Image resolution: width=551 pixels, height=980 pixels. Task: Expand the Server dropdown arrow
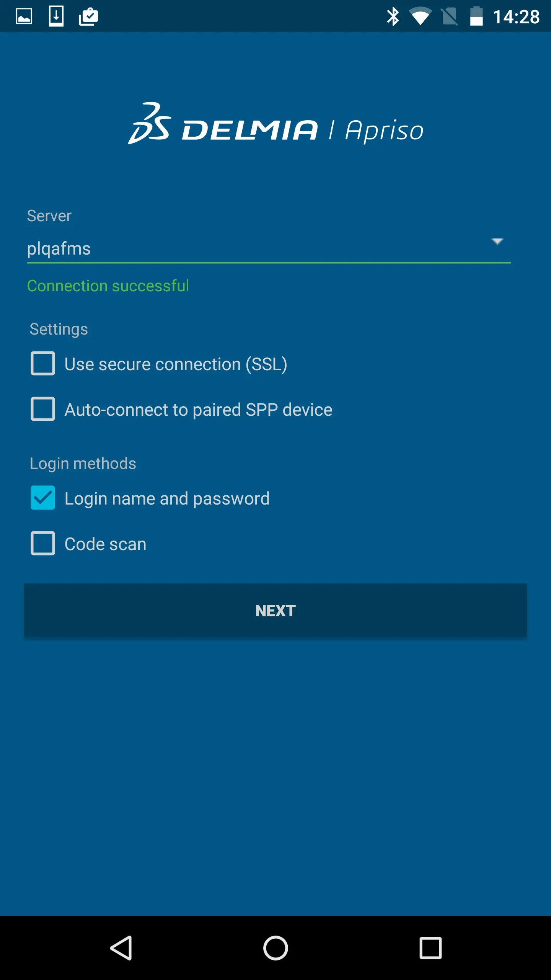(x=497, y=241)
